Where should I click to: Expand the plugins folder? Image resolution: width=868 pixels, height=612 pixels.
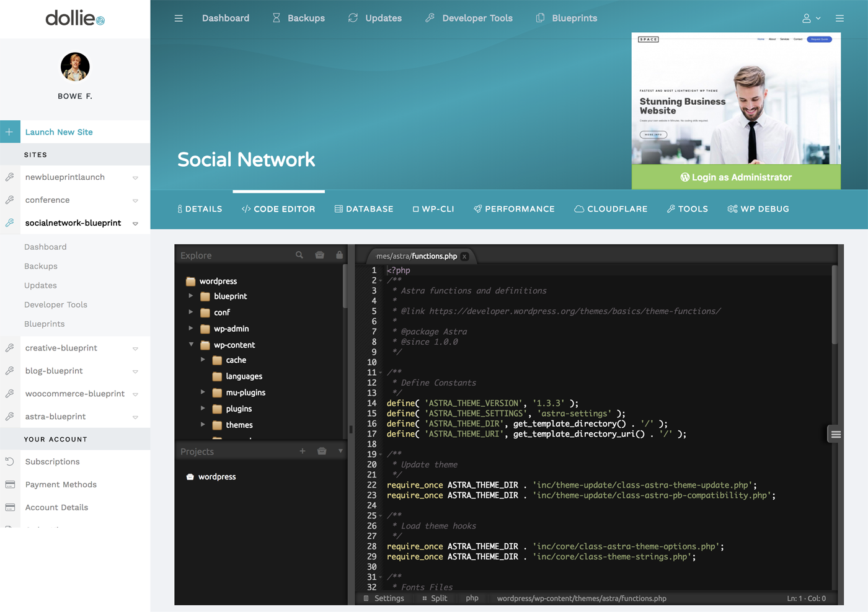click(x=203, y=409)
